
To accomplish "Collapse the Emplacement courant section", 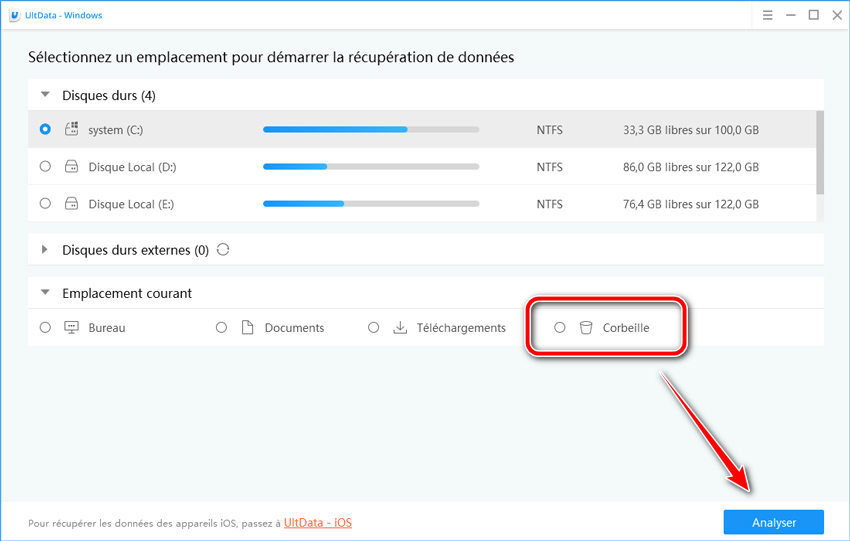I will coord(46,293).
